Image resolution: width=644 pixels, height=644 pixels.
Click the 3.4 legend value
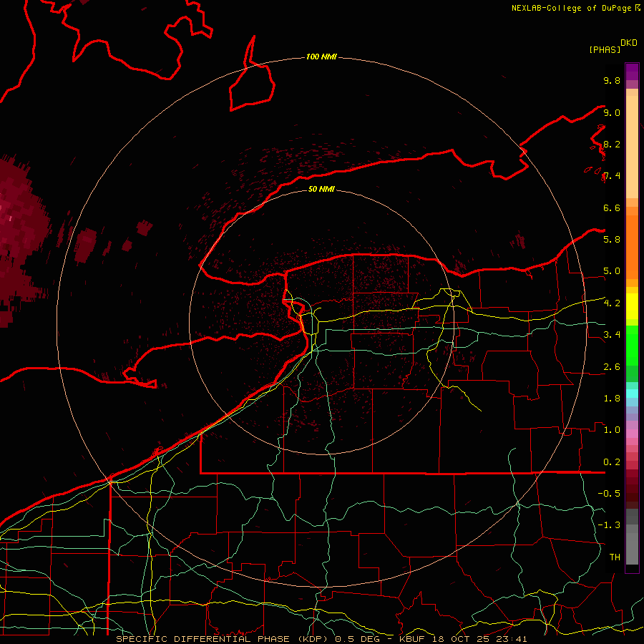[612, 335]
